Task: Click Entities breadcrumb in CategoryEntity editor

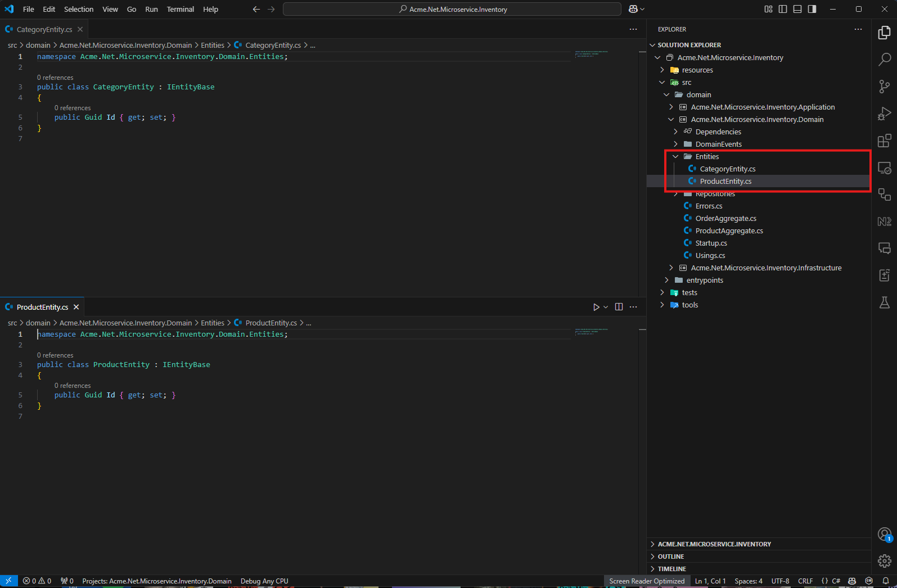Action: pyautogui.click(x=213, y=45)
